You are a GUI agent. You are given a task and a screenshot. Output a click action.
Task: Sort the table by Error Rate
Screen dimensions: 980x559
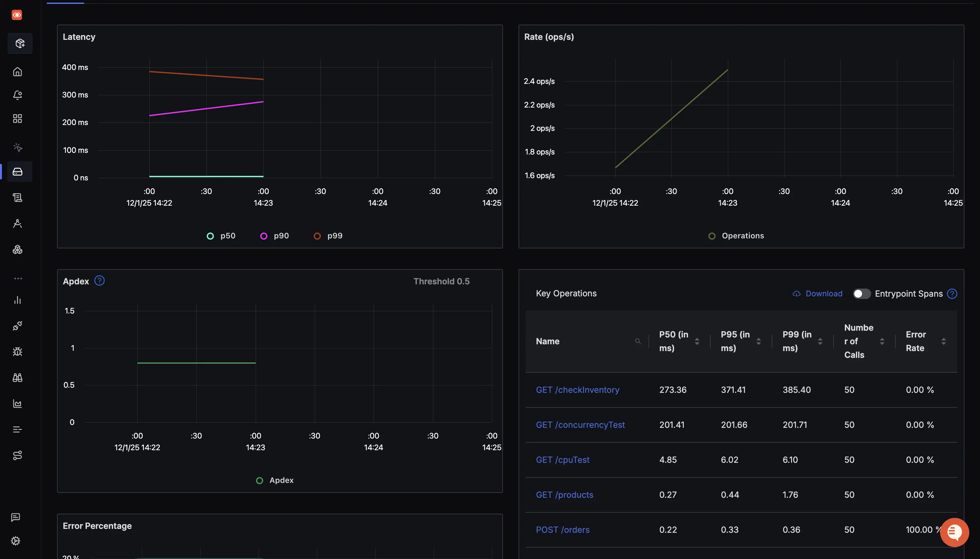[x=944, y=341]
